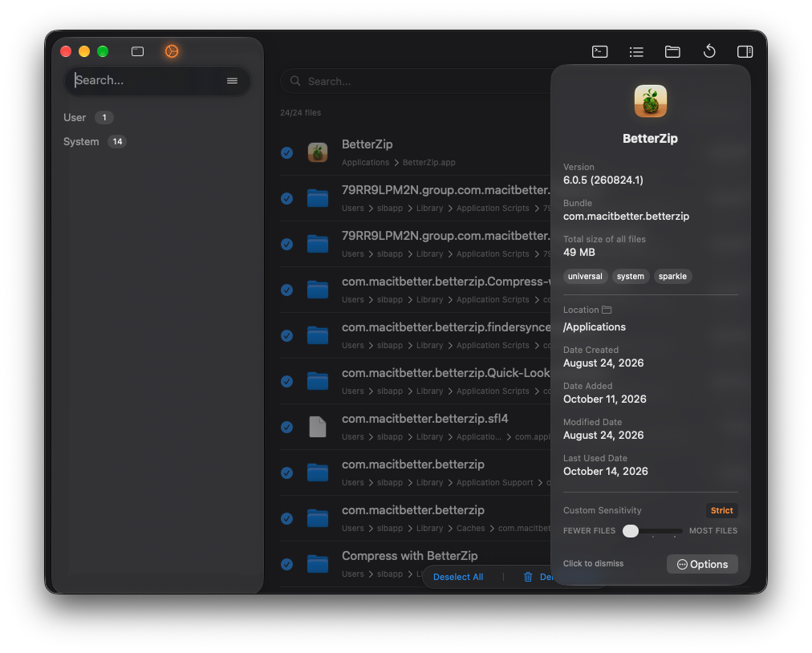Uncheck the com.macitbetter.betterzip.findersync row checkbox
The height and width of the screenshot is (653, 812).
pos(287,335)
